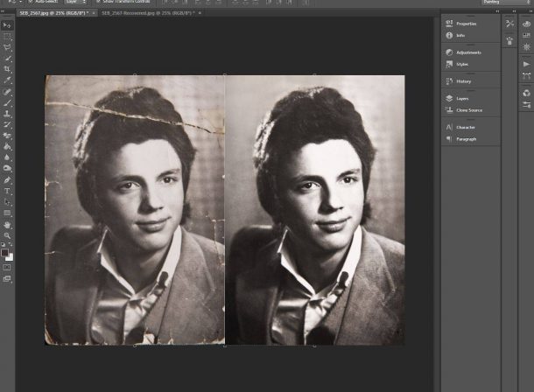Toggle Quick Mask mode
Viewport: 534px width, 392px height.
(7, 268)
